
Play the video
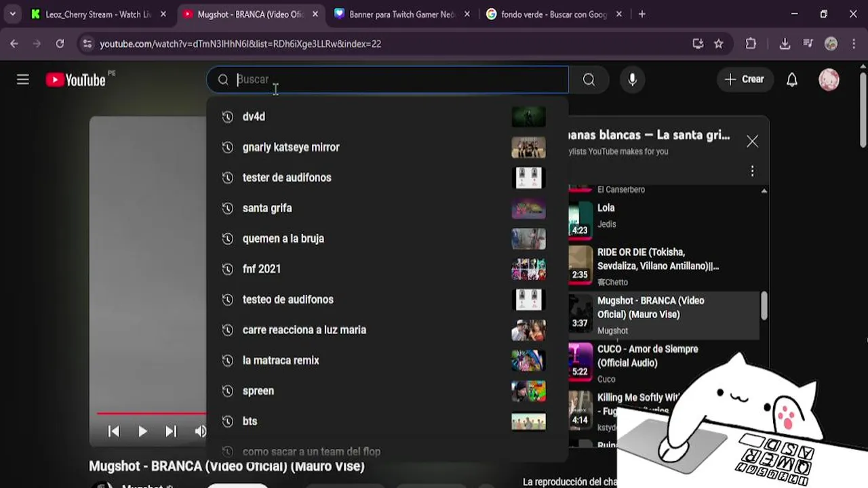pyautogui.click(x=142, y=431)
